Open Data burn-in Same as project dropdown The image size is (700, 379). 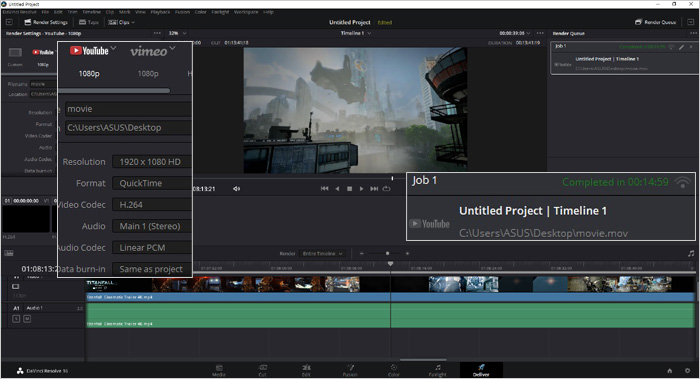point(152,269)
